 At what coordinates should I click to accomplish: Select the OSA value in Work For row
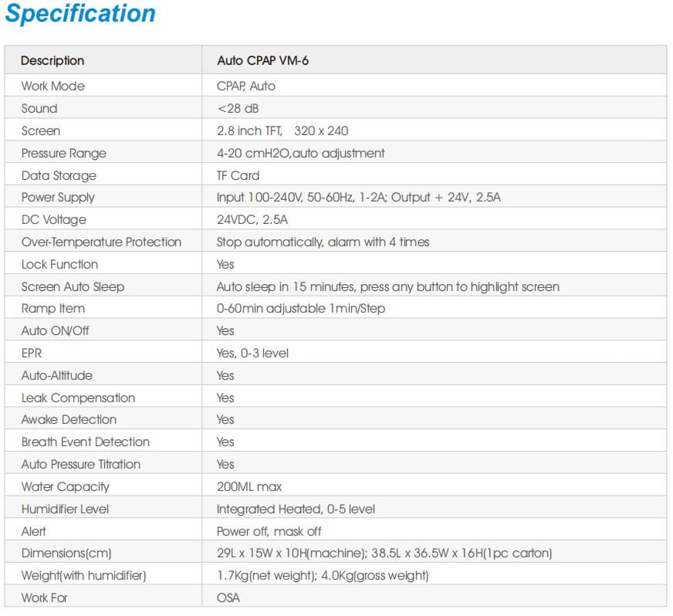pyautogui.click(x=228, y=597)
